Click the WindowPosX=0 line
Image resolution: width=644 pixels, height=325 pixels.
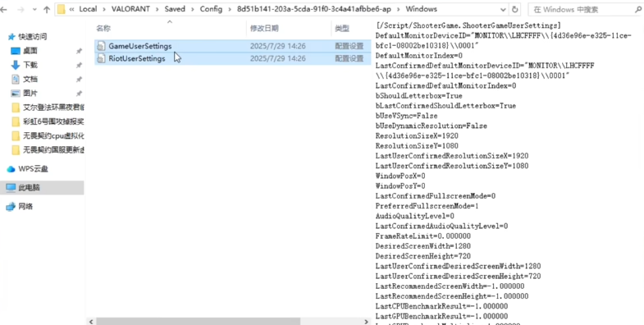point(400,176)
